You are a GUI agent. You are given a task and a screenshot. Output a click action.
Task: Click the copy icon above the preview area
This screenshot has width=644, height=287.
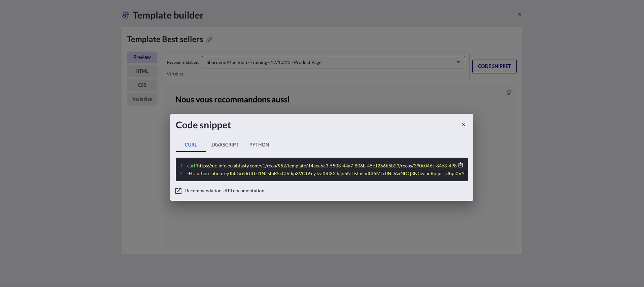508,92
